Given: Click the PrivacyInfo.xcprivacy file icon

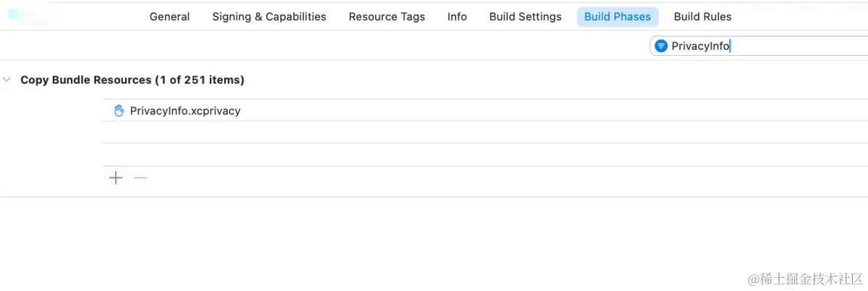Looking at the screenshot, I should [119, 111].
